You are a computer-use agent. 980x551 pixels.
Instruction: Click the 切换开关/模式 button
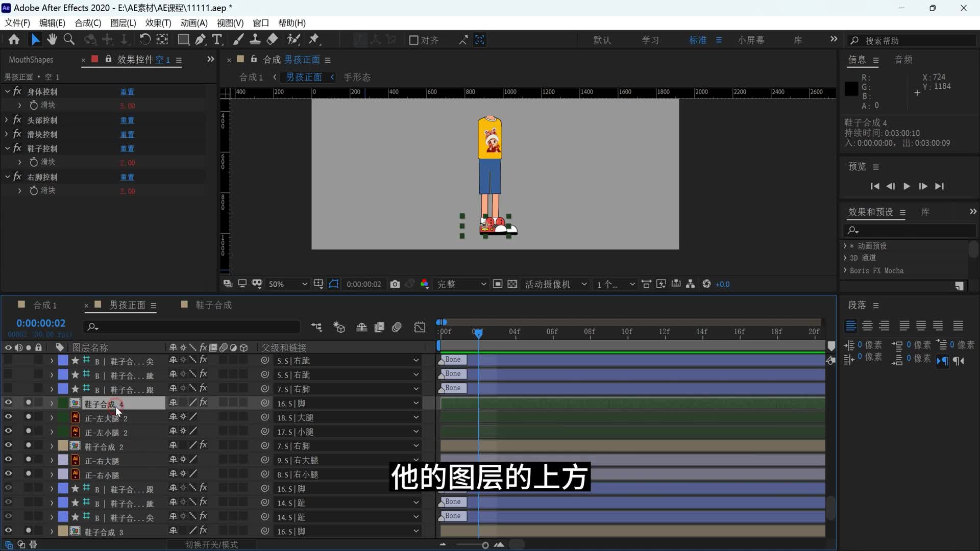pyautogui.click(x=211, y=545)
